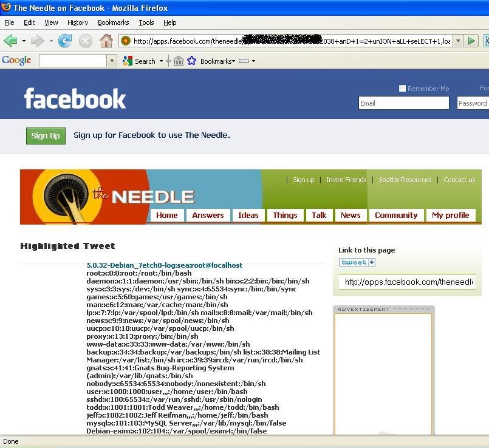Open the Tools menu
Screen dimensions: 489x448
pos(146,22)
